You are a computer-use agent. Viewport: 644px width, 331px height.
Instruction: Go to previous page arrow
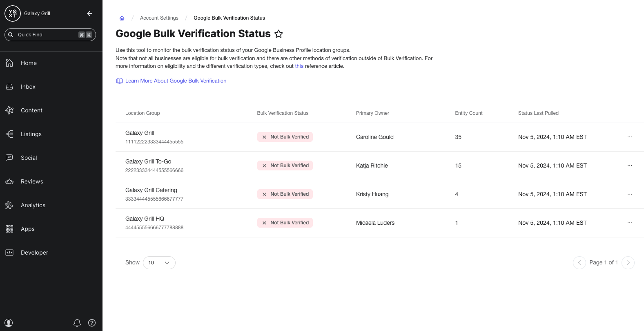[x=579, y=263]
